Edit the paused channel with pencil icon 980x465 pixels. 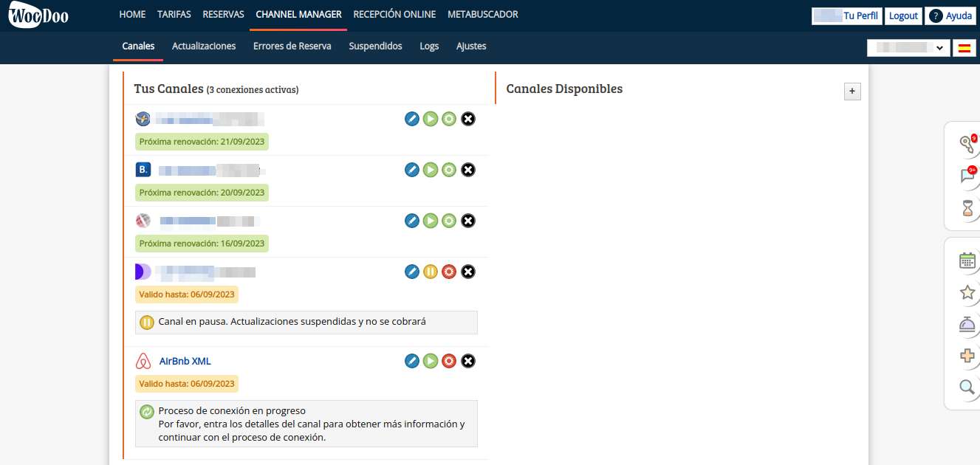(x=412, y=272)
